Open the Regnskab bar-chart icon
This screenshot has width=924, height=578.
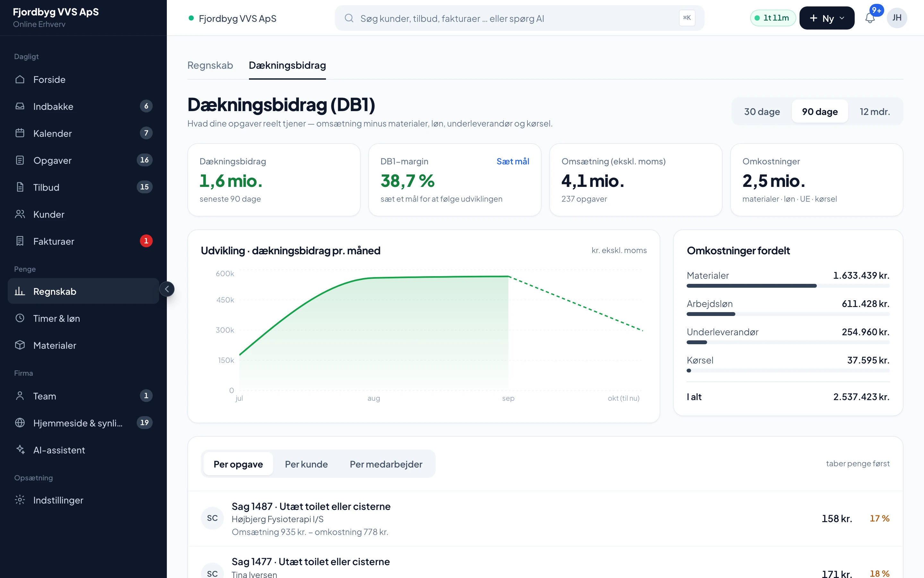pyautogui.click(x=20, y=291)
